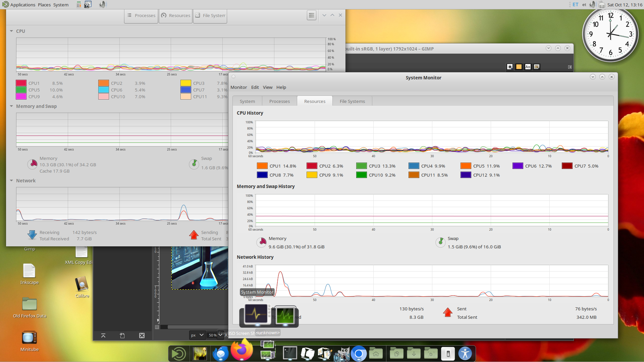Open the GIMP dock tab configuration arrow

click(x=570, y=67)
